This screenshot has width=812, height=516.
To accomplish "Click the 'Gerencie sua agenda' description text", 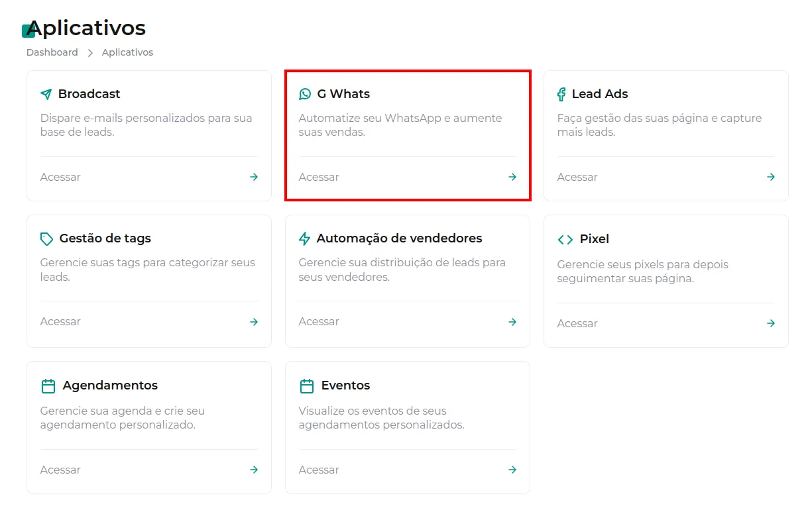I will (x=123, y=418).
